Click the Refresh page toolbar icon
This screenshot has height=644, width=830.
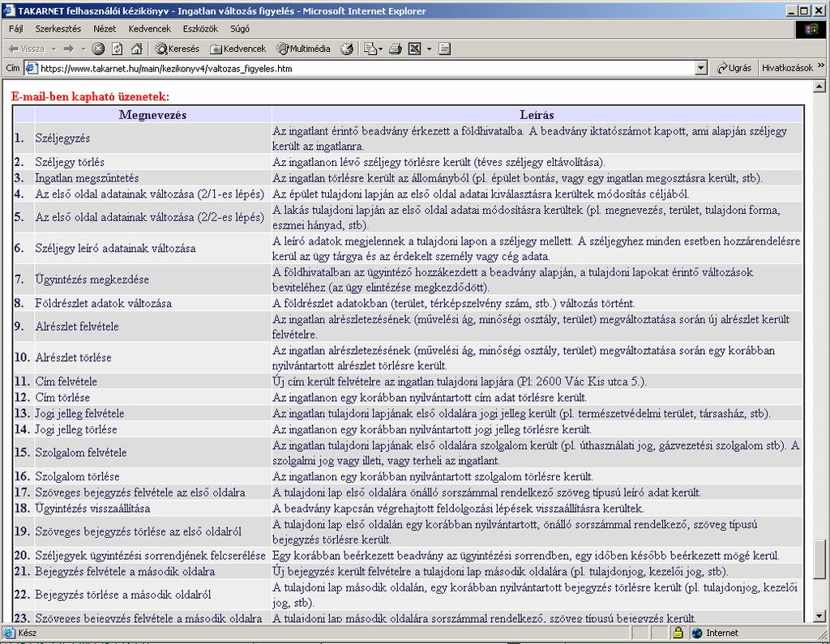point(117,49)
